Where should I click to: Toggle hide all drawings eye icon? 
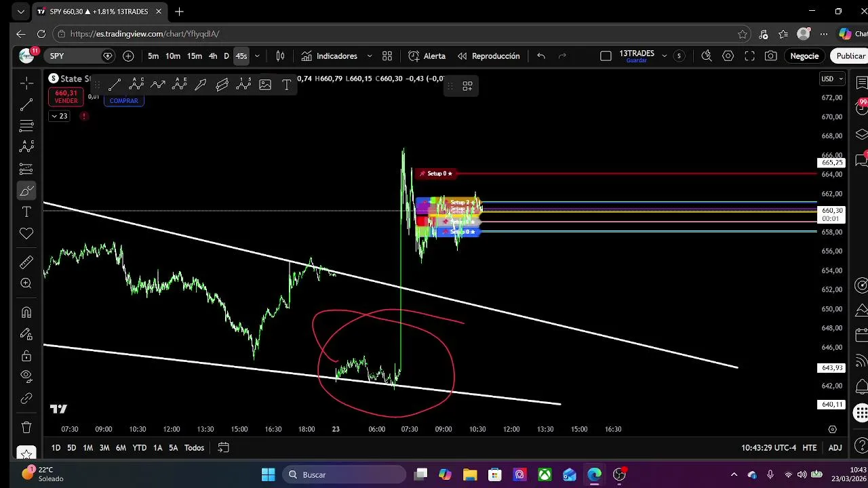pos(26,376)
